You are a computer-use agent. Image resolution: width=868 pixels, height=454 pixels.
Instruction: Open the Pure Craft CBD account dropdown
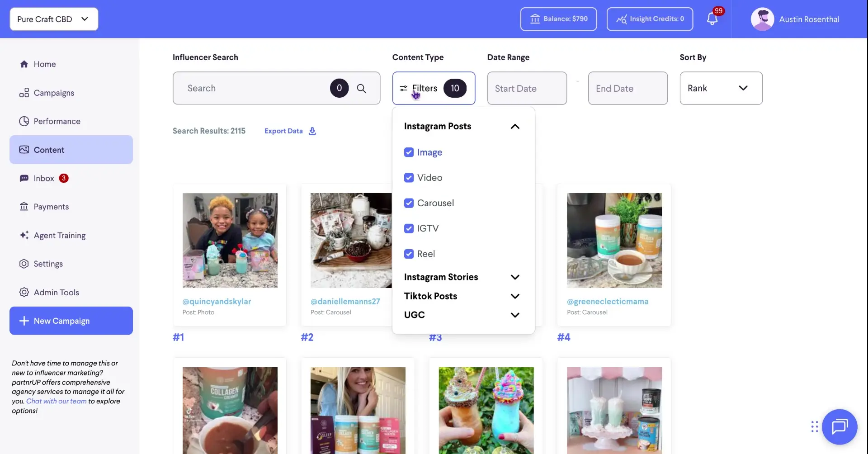point(53,19)
